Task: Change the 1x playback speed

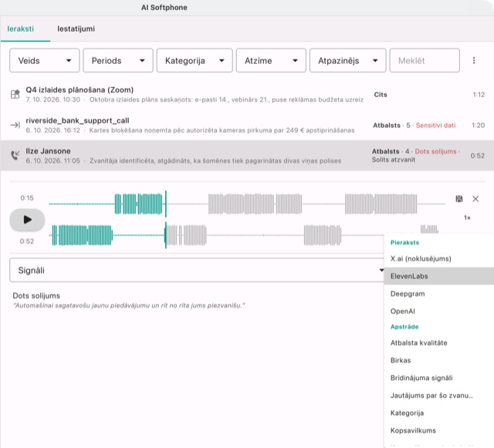Action: 467,217
